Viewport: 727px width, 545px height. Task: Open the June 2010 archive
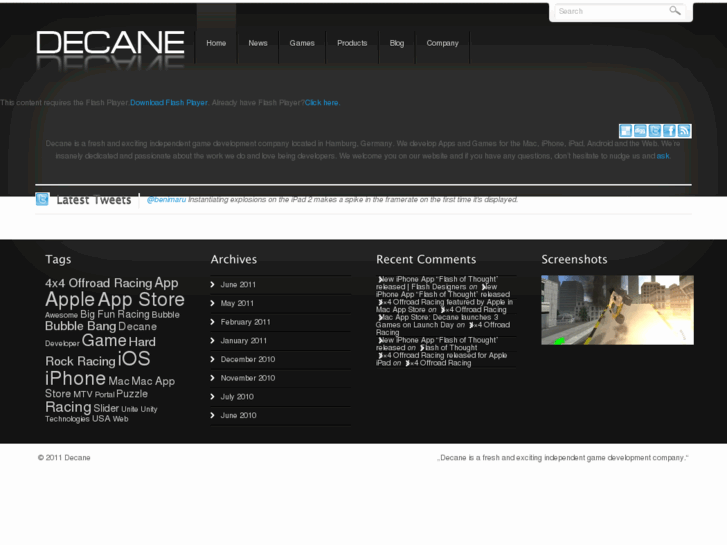coord(238,415)
